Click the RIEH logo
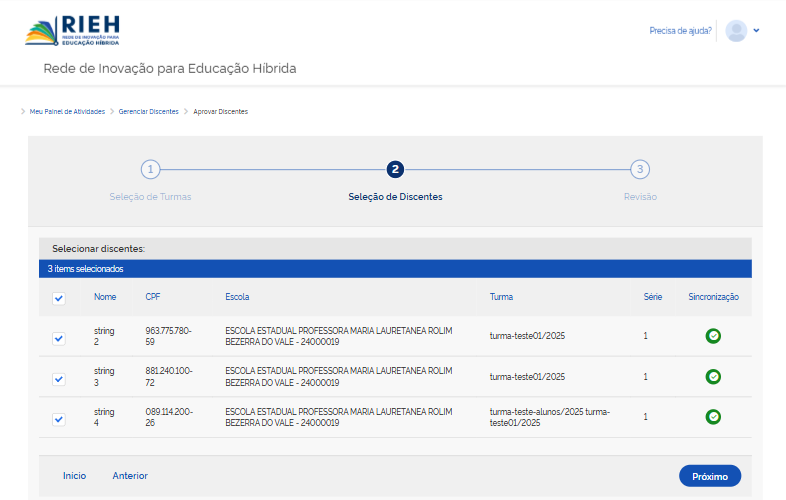The height and width of the screenshot is (500, 786). pos(72,30)
